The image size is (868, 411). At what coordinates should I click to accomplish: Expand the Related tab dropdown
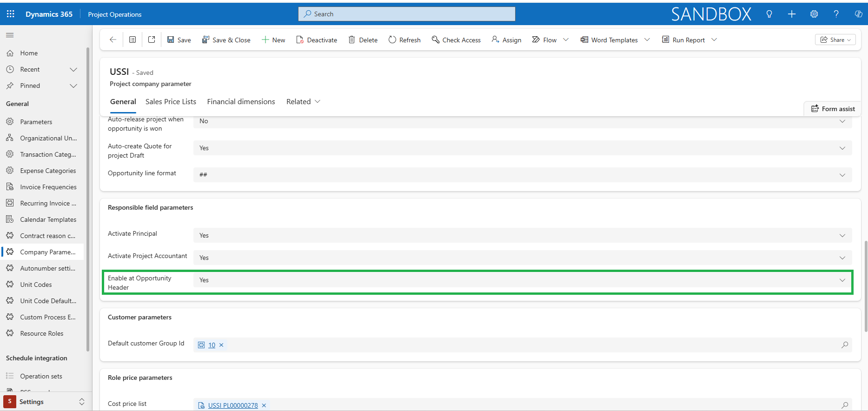[303, 102]
